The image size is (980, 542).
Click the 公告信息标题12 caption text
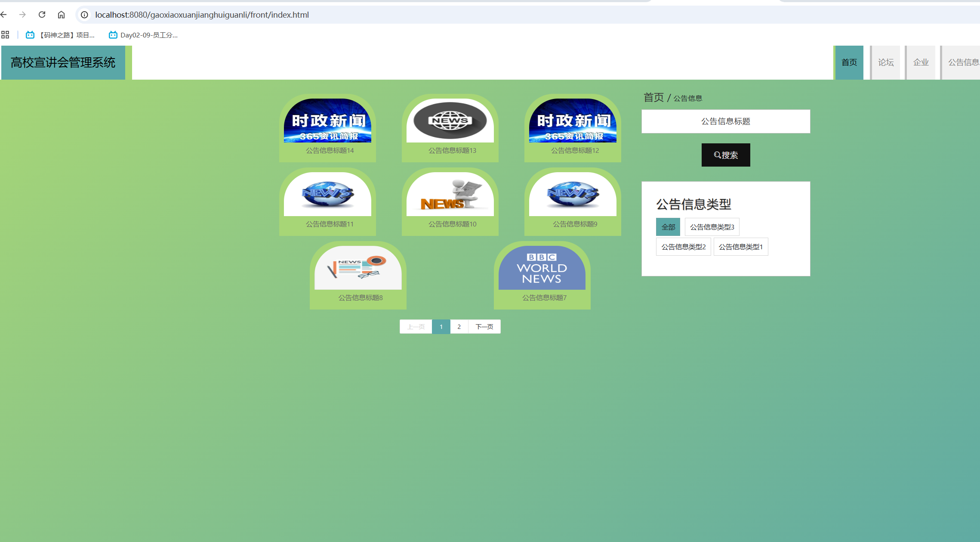click(575, 151)
